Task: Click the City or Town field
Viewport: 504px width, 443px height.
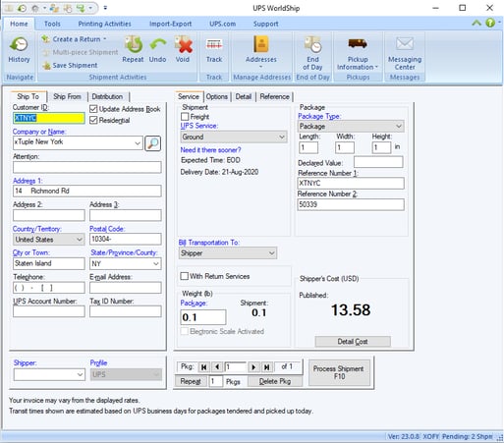Action: [49, 263]
